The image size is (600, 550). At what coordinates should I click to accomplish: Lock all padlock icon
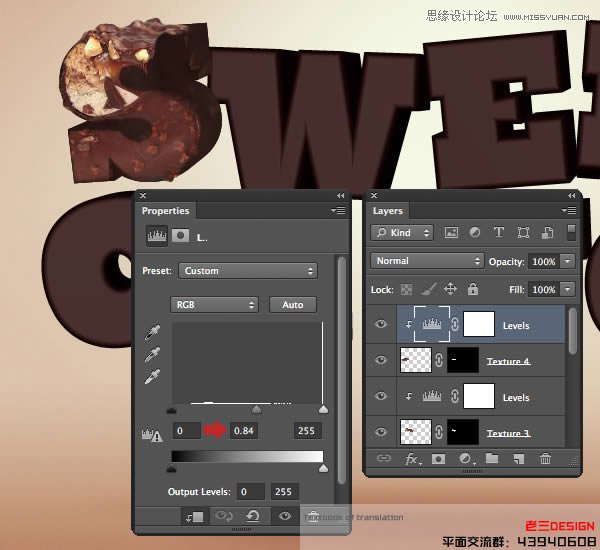pos(473,289)
